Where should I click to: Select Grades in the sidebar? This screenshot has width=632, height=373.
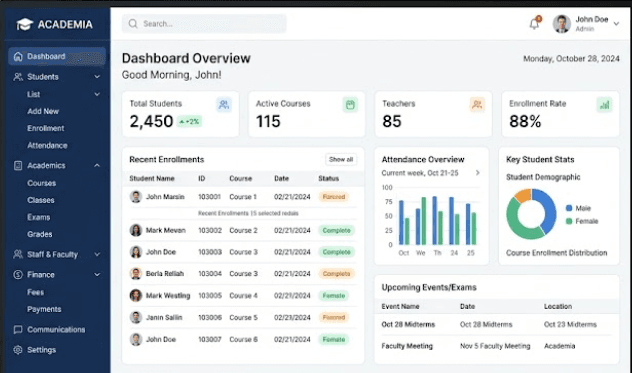pyautogui.click(x=40, y=234)
